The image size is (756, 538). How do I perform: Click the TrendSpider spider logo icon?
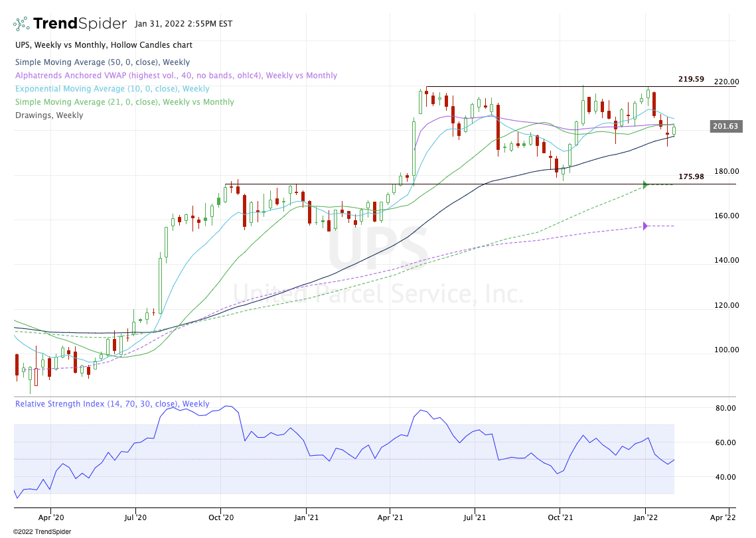[21, 24]
